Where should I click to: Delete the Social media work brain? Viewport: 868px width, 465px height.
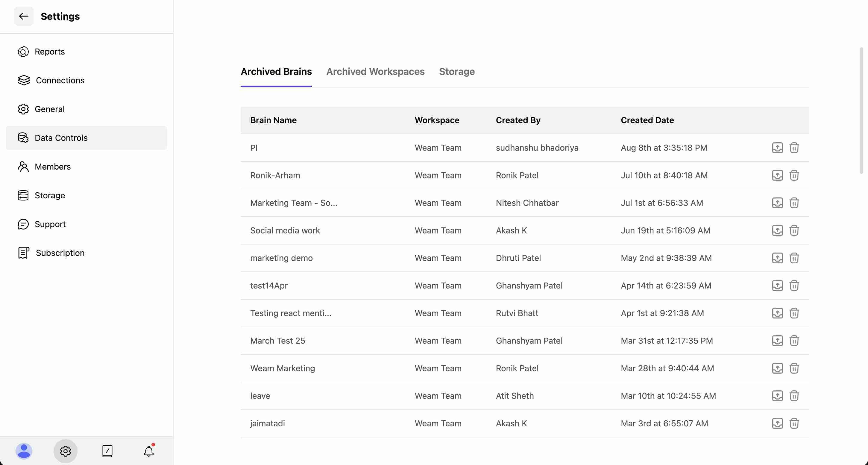pos(794,230)
